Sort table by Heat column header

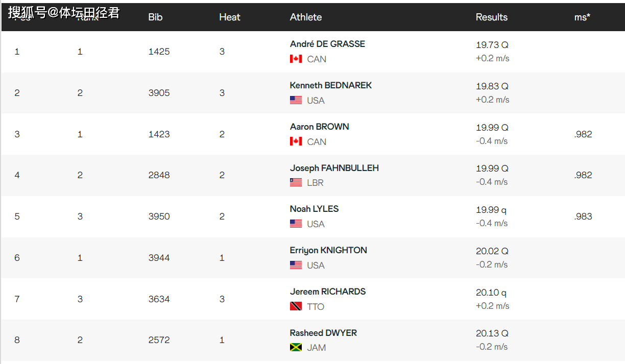tap(229, 17)
